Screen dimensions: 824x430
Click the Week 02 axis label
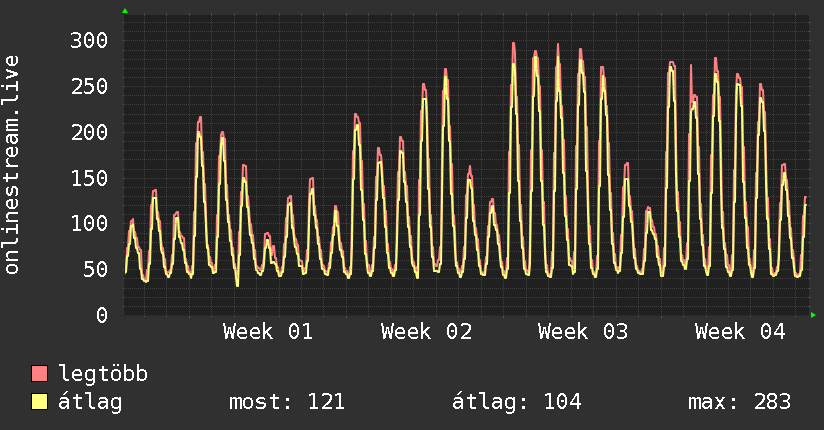[x=426, y=332]
